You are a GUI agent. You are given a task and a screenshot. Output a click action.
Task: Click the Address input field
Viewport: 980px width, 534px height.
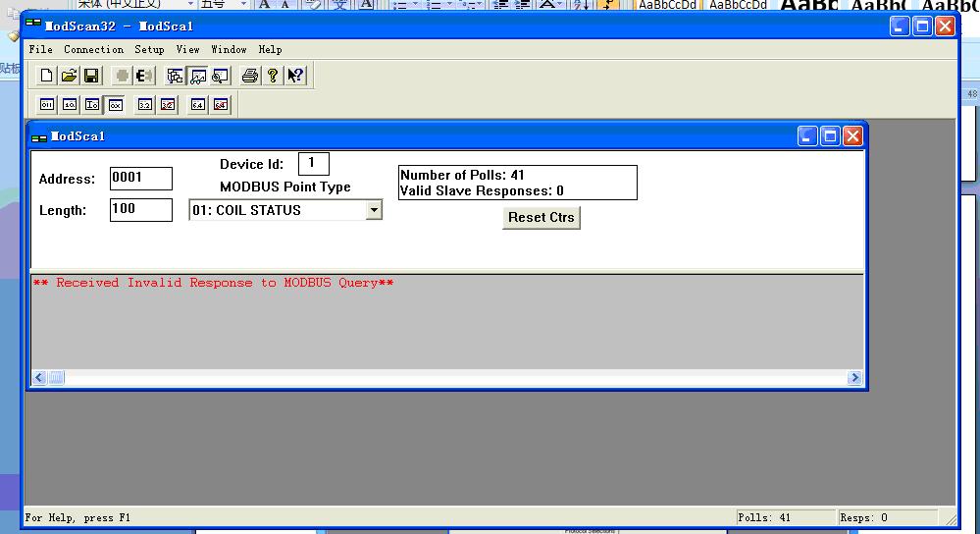(x=140, y=178)
